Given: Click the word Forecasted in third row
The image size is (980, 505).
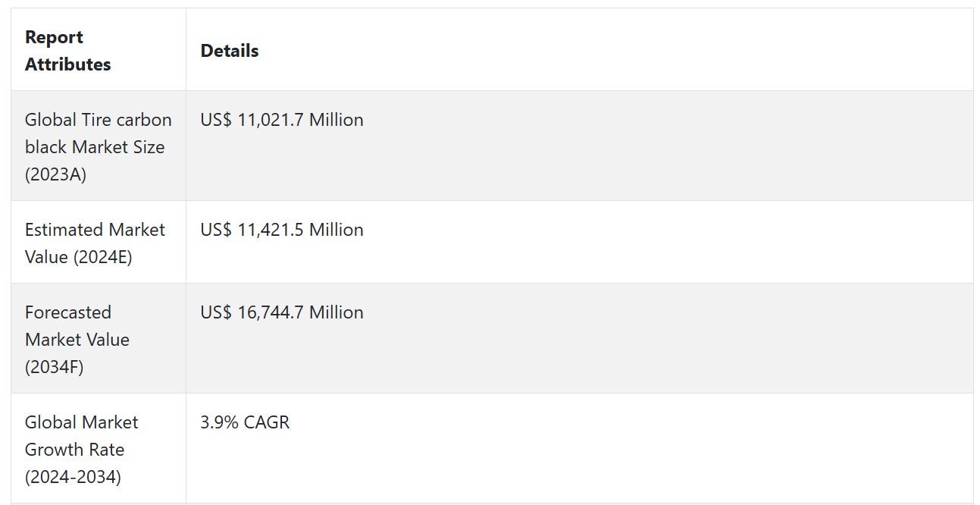Looking at the screenshot, I should 68,312.
